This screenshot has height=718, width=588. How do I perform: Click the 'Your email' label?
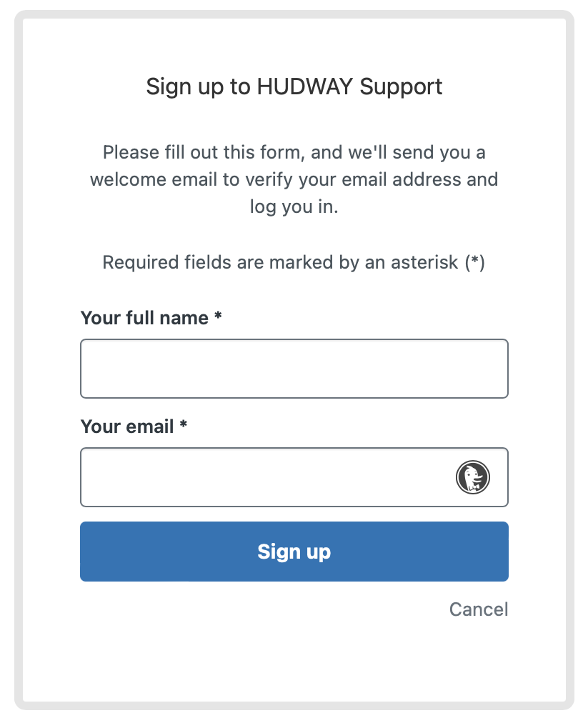(x=127, y=427)
